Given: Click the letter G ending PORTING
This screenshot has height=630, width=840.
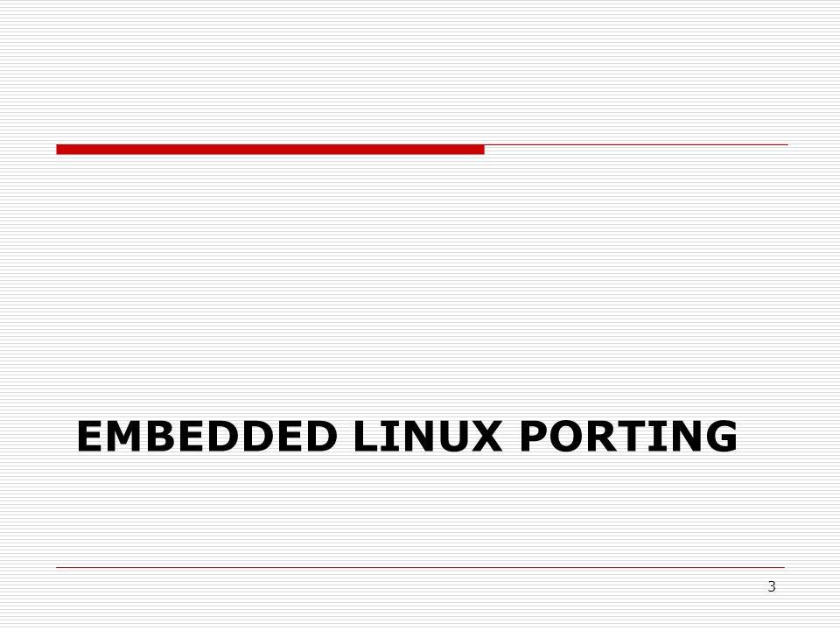Looking at the screenshot, I should tap(722, 436).
